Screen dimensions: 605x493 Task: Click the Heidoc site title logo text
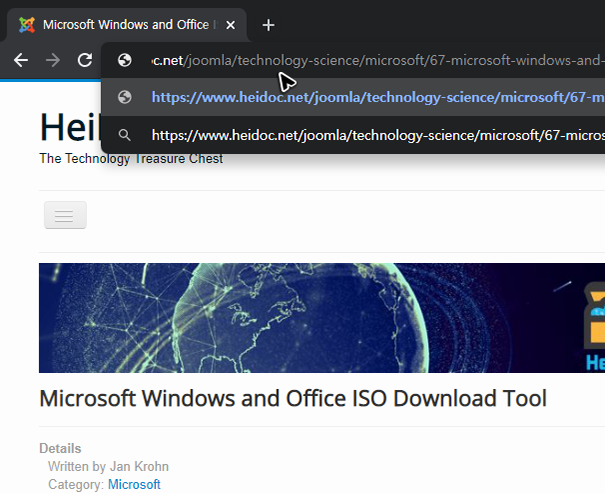[70, 128]
